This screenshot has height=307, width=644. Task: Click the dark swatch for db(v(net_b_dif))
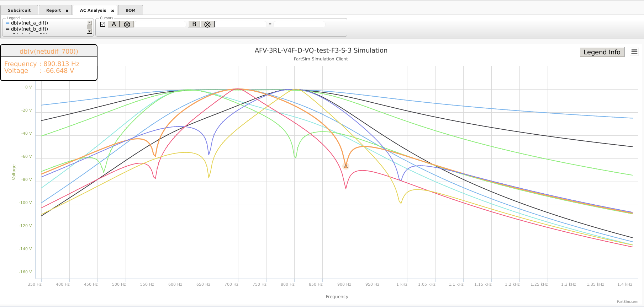coord(7,29)
